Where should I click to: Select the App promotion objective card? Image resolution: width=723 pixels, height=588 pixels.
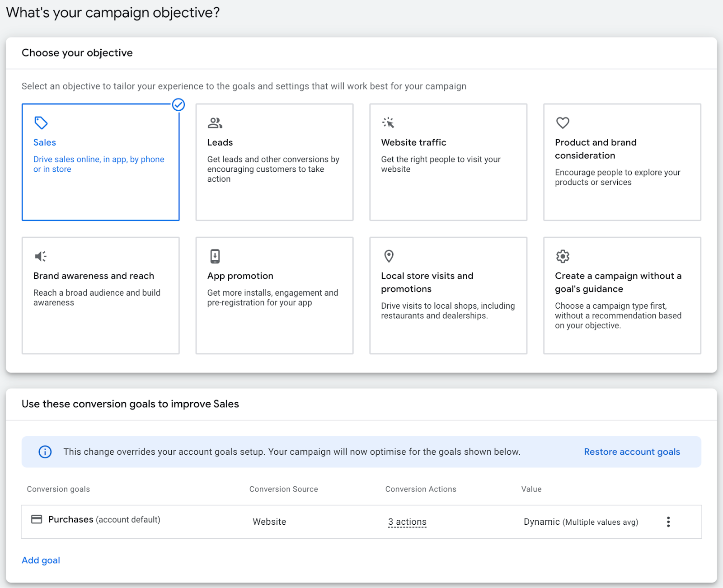[274, 295]
